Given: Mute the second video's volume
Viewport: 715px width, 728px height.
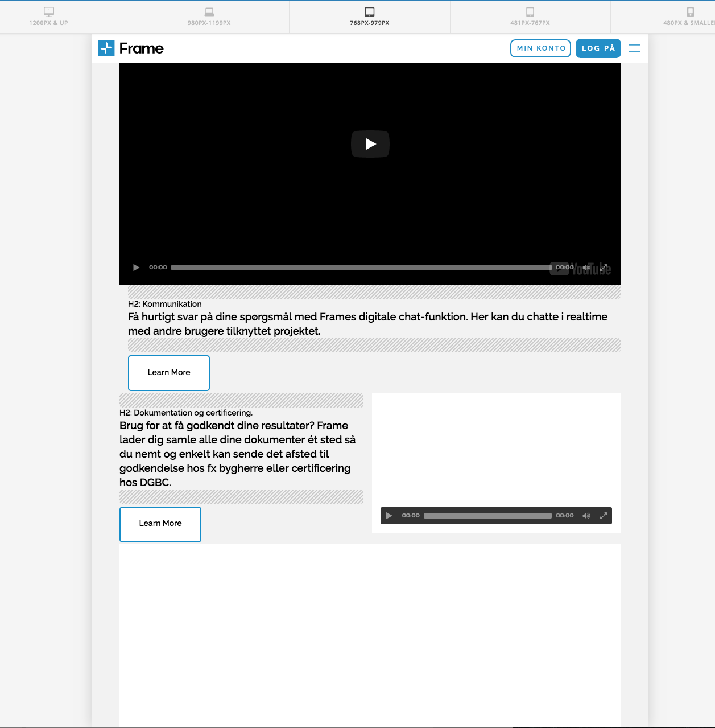Looking at the screenshot, I should [x=586, y=516].
